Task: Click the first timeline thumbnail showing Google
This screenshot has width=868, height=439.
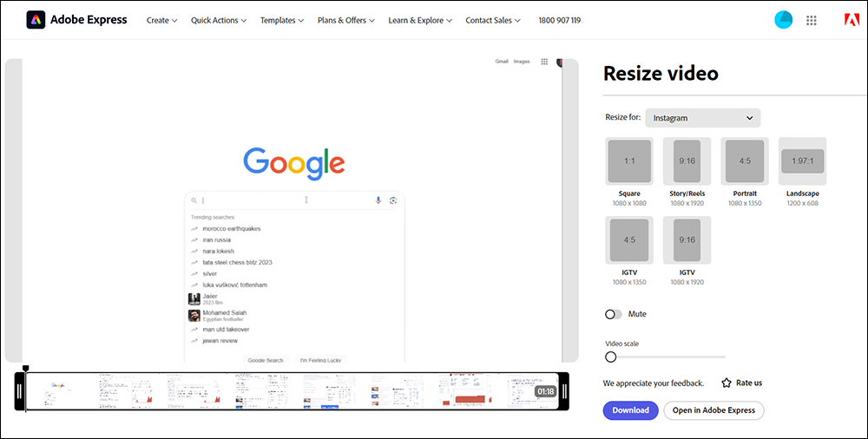Action: (x=60, y=391)
